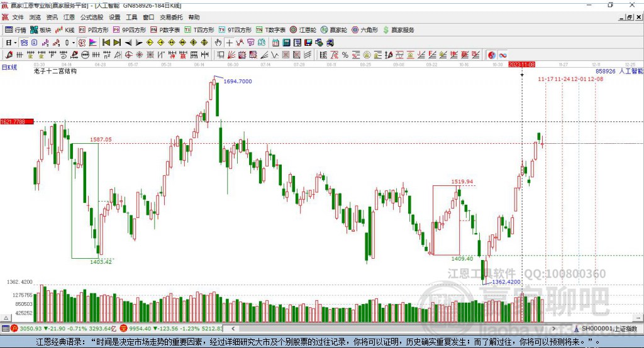This screenshot has height=348, width=644.
Task: Open the 公式选股 menu
Action: [x=92, y=17]
